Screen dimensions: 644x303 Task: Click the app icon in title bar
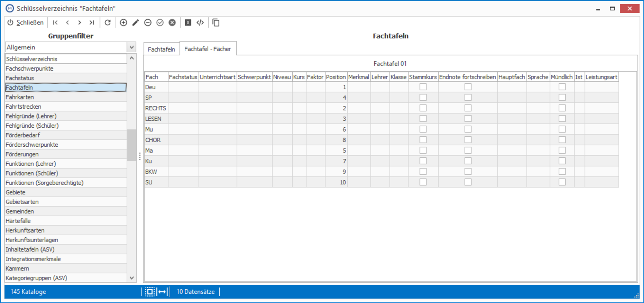10,8
